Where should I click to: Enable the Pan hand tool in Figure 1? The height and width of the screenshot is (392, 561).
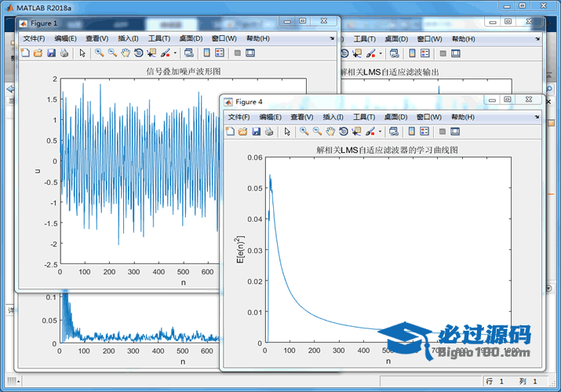(126, 53)
